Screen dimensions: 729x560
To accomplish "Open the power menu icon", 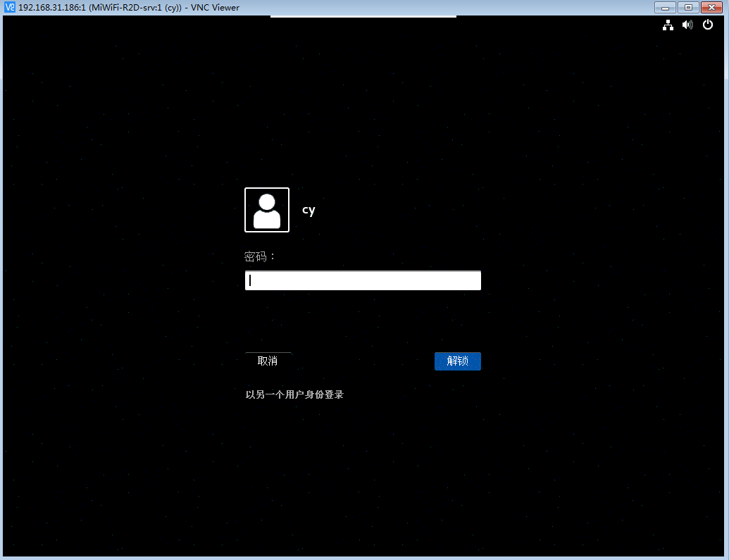I will click(708, 25).
